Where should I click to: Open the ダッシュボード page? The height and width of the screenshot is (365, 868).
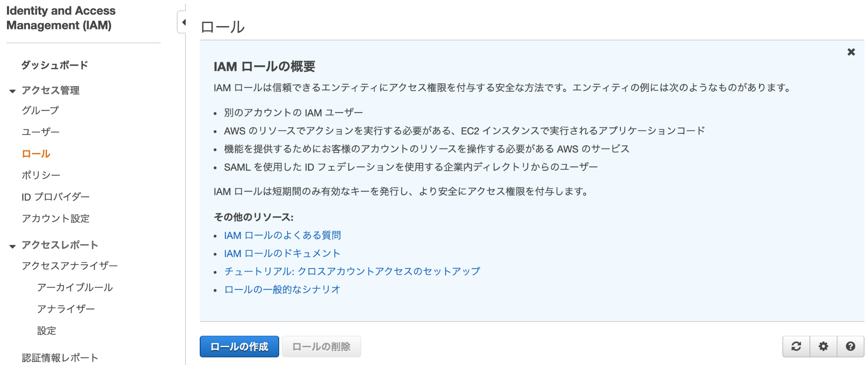tap(54, 64)
